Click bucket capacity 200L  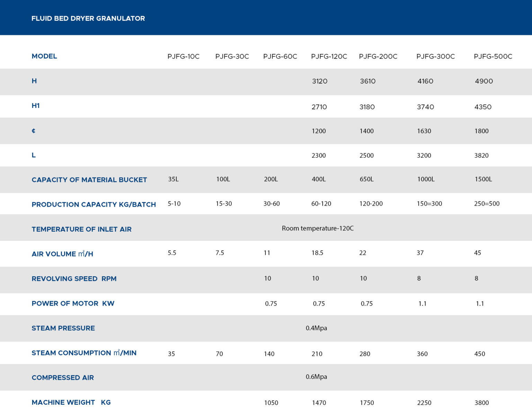271,179
